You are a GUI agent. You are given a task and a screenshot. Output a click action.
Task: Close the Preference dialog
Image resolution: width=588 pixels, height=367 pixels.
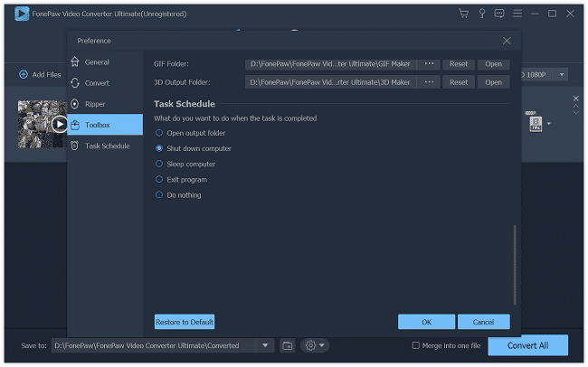[x=507, y=41]
